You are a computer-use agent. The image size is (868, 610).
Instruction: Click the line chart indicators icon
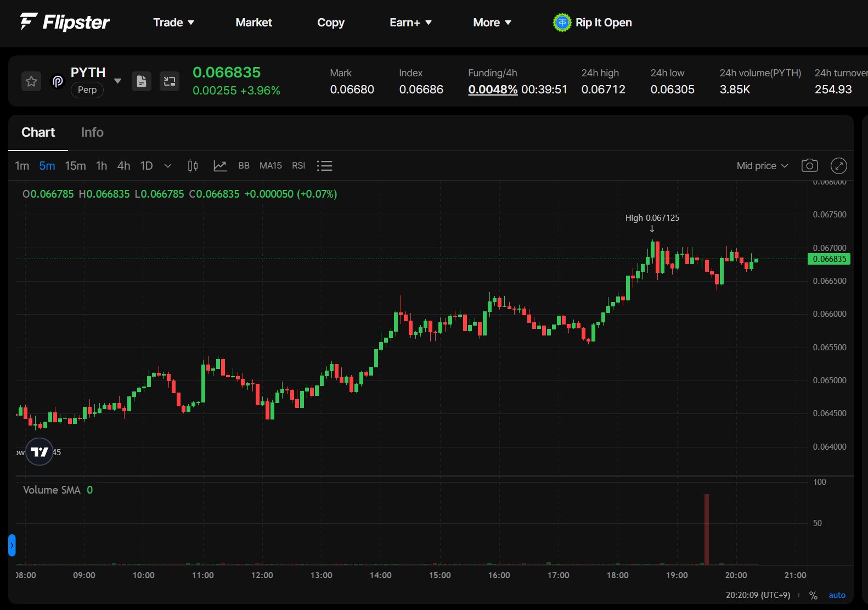coord(220,166)
